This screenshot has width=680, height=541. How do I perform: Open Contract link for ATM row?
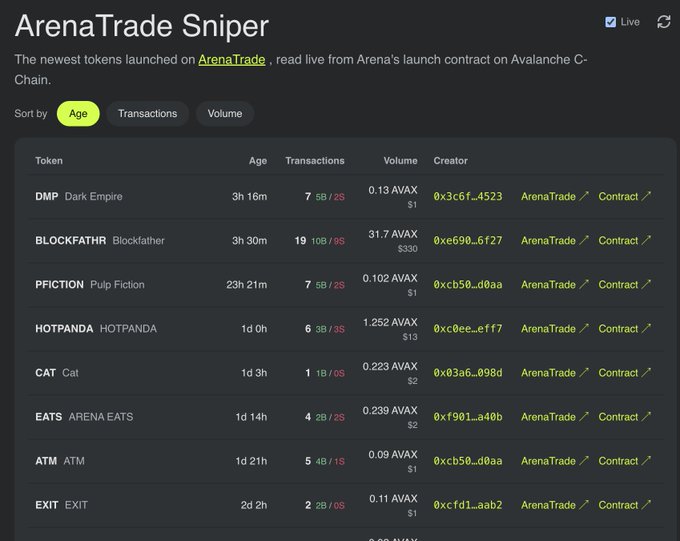624,461
